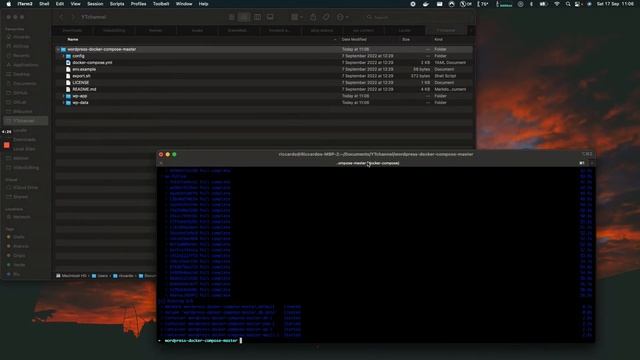The width and height of the screenshot is (640, 360).
Task: Open iCloud Drive in the Finder sidebar
Action: 25,187
